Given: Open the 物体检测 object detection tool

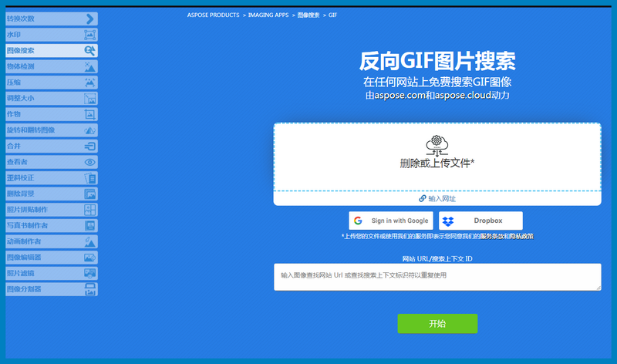Looking at the screenshot, I should click(x=52, y=66).
